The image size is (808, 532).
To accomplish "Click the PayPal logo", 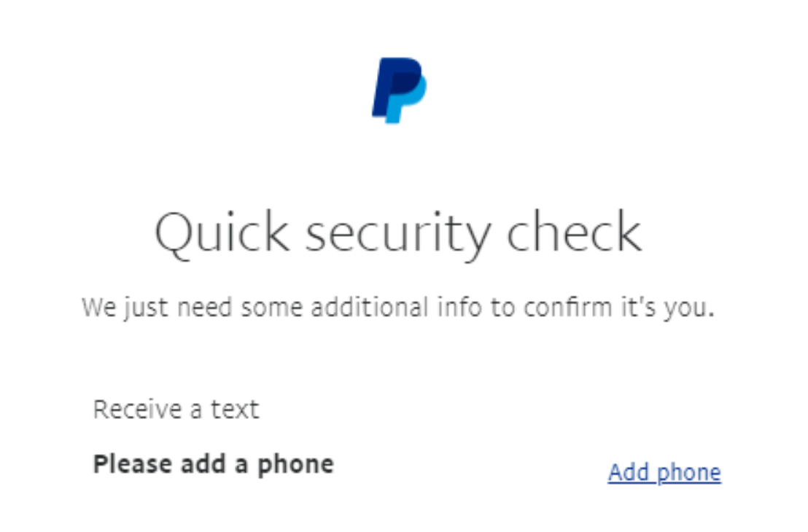I will [x=399, y=90].
